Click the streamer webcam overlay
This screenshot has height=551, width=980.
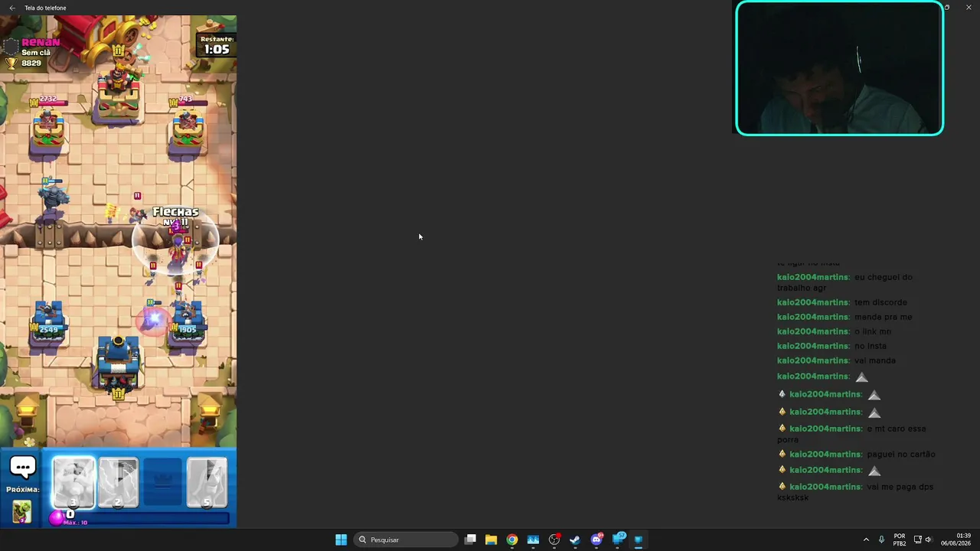pyautogui.click(x=839, y=68)
